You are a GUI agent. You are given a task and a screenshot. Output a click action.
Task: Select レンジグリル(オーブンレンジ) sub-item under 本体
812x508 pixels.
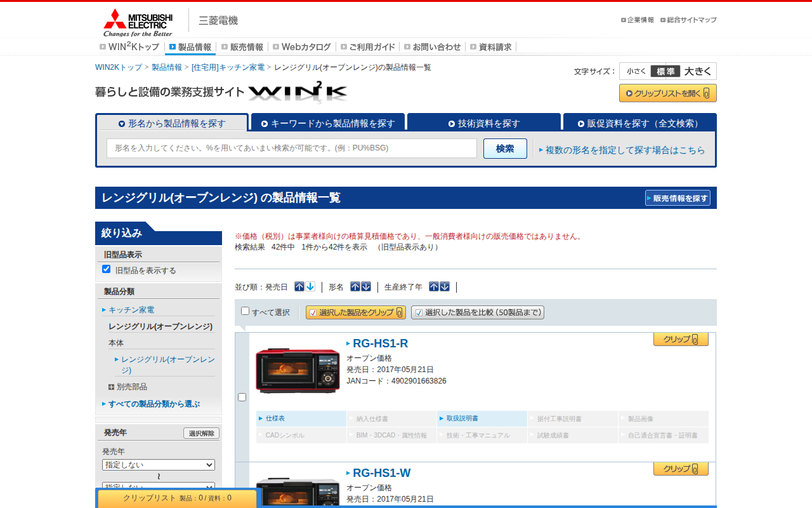(168, 364)
